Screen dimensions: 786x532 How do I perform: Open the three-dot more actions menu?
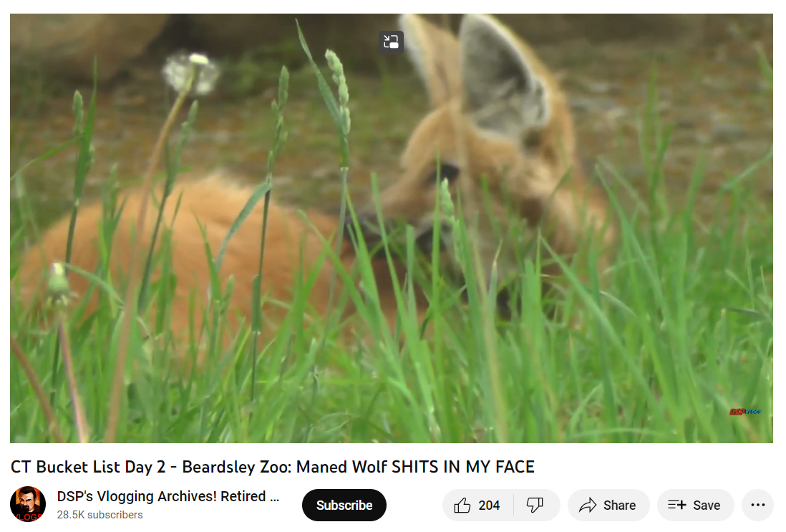click(757, 505)
